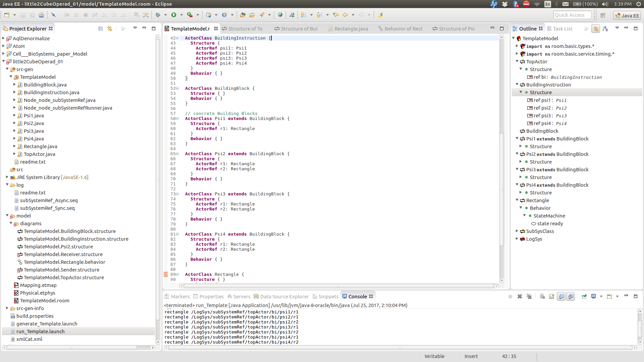Click Pin Console icon
Viewport: 644px width, 362px height.
[x=584, y=296]
